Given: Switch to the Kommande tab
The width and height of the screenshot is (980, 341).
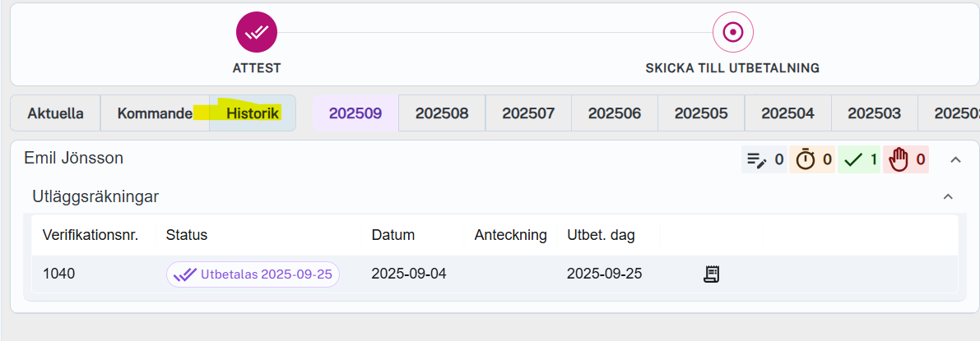Looking at the screenshot, I should point(155,113).
